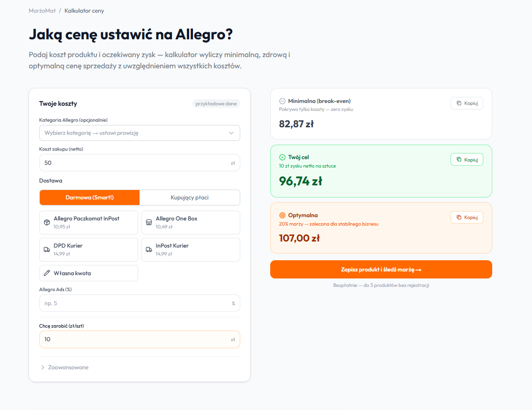Viewport: 532px width, 410px height.
Task: Click the chevron on the category selector
Action: (231, 133)
